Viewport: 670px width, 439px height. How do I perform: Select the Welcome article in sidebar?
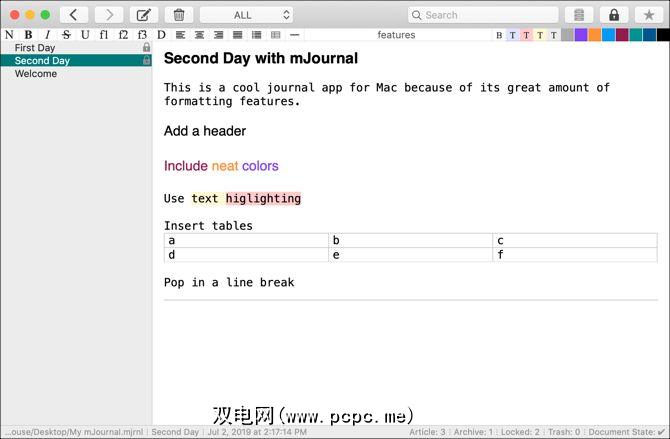tap(76, 74)
